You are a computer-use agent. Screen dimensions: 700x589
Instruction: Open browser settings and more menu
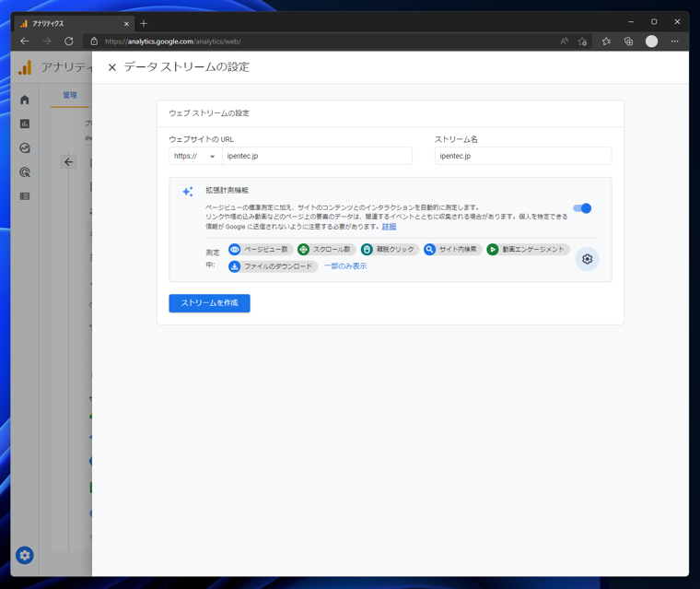point(674,41)
